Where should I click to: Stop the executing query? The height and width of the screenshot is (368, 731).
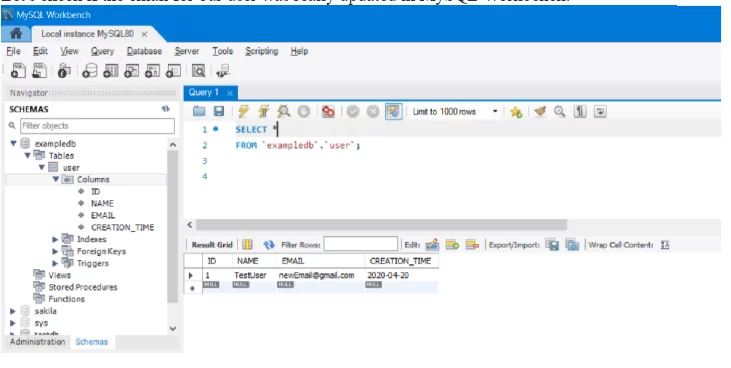[303, 111]
